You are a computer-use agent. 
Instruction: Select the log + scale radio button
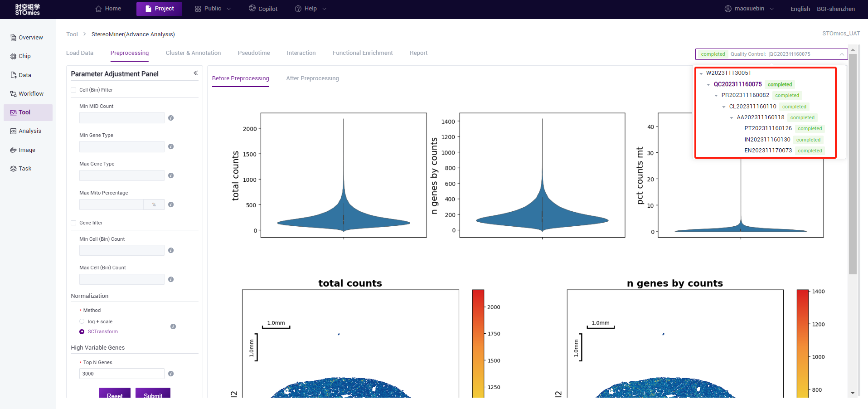pyautogui.click(x=82, y=321)
